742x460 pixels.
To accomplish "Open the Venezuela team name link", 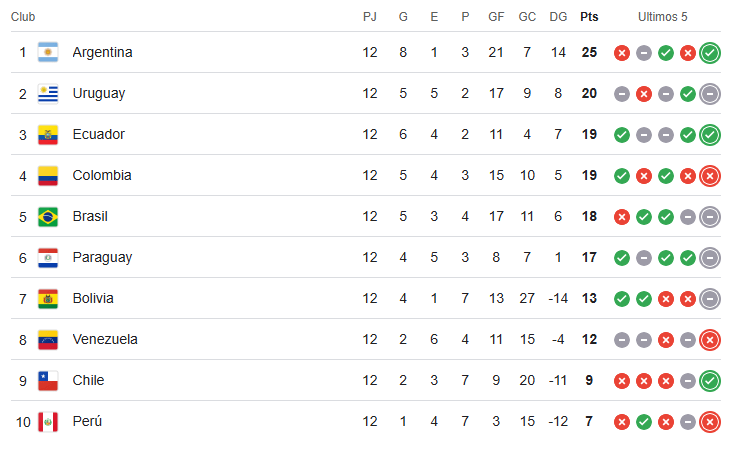I will click(x=105, y=339).
